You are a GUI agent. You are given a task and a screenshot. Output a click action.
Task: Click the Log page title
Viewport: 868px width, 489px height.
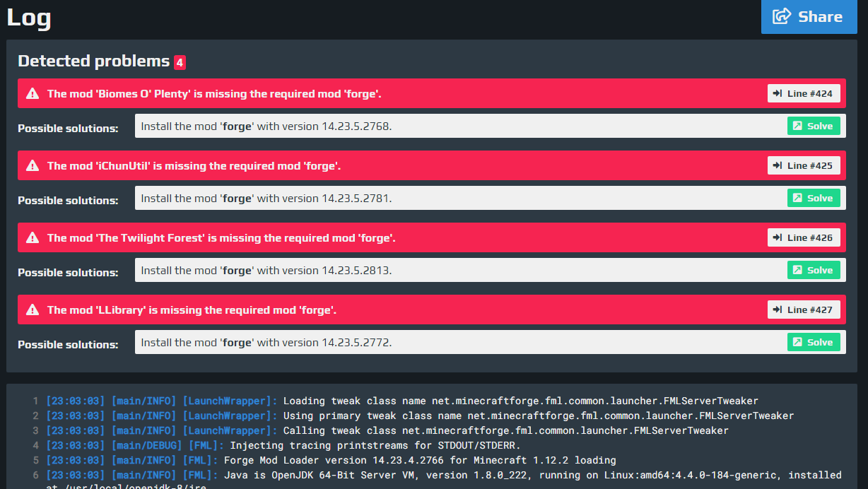click(29, 18)
